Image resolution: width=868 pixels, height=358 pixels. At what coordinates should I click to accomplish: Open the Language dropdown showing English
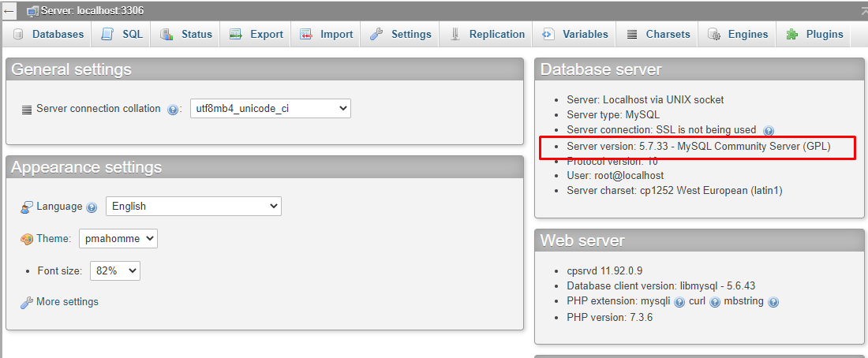click(x=193, y=207)
